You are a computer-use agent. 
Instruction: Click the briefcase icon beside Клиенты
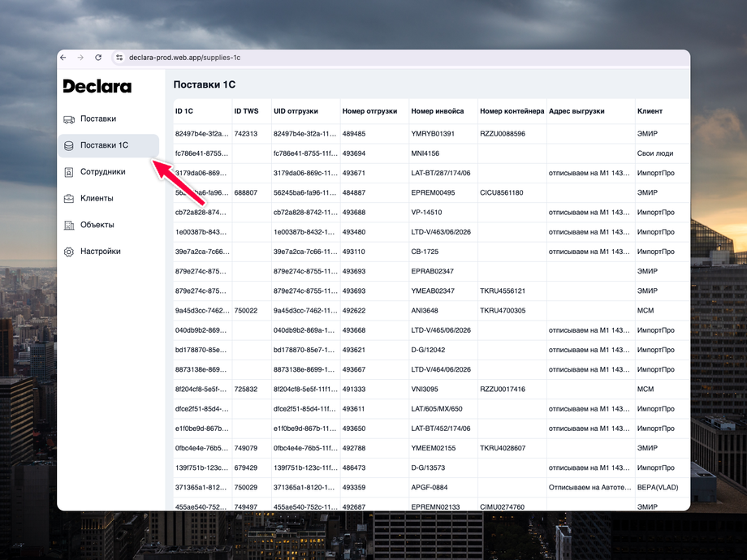coord(69,199)
